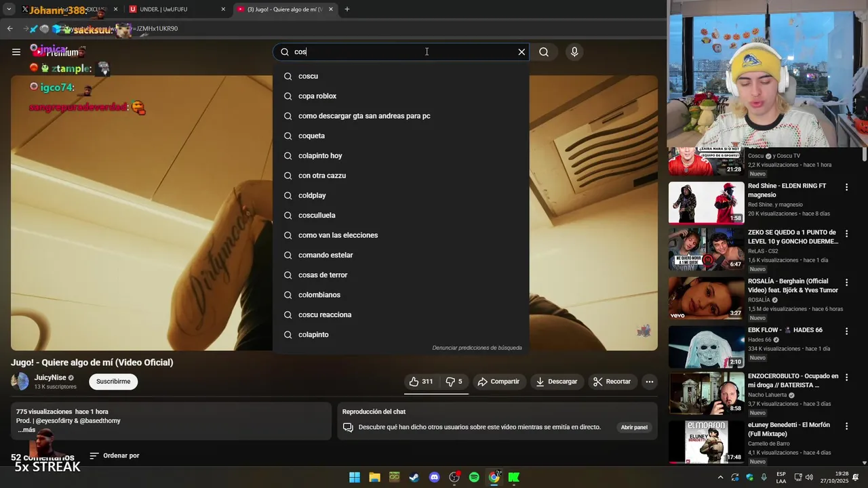Open options menu for eLuney Benedetti El Morfón
Viewport: 868px width, 488px height.
(x=846, y=426)
